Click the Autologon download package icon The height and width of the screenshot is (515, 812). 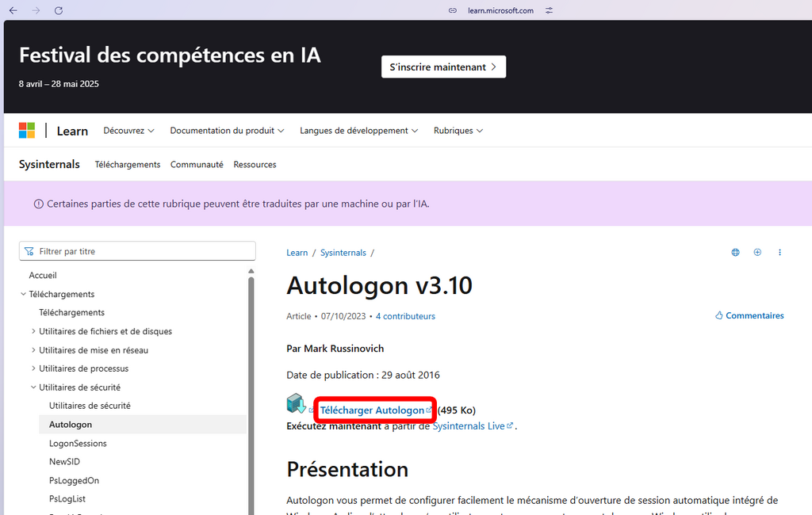coord(297,403)
